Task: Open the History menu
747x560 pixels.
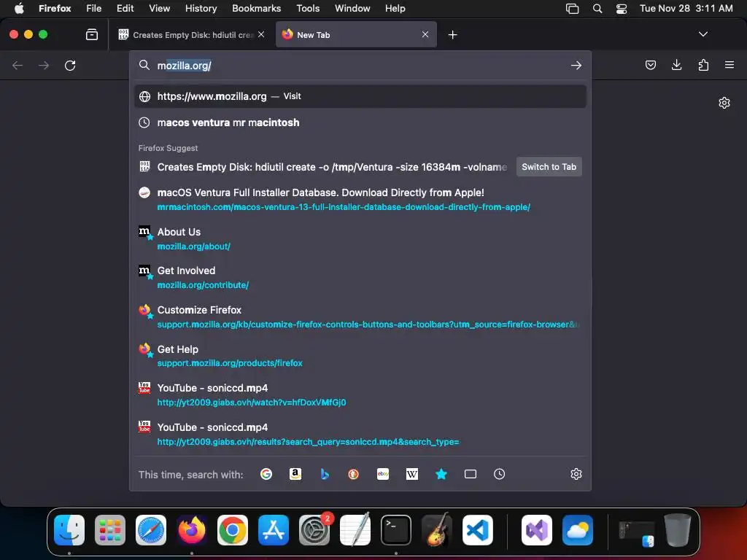Action: tap(201, 9)
